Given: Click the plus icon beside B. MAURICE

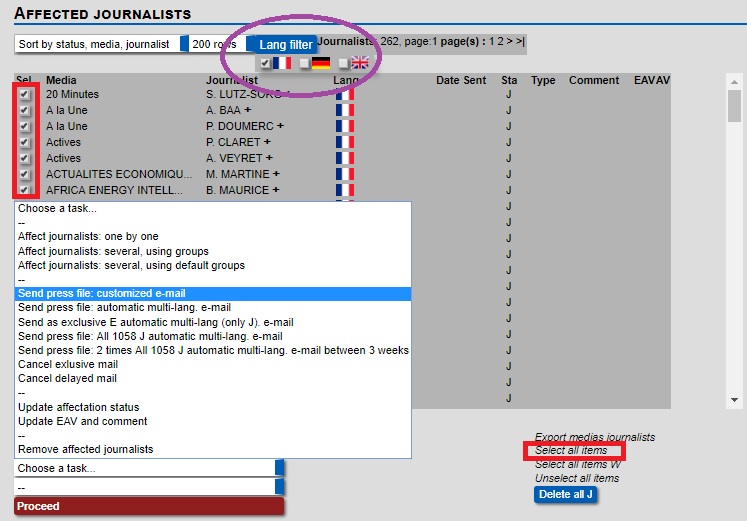Looking at the screenshot, I should pyautogui.click(x=275, y=190).
